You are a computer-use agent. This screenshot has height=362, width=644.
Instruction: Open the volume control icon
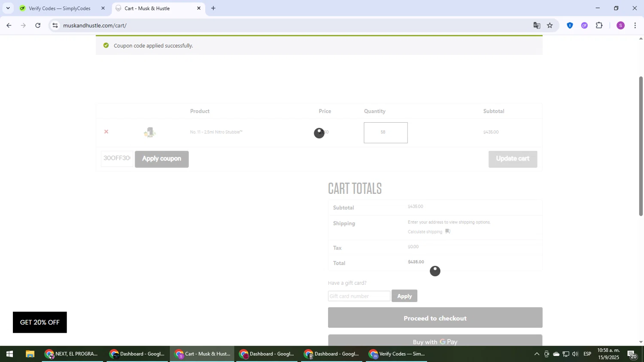click(575, 354)
